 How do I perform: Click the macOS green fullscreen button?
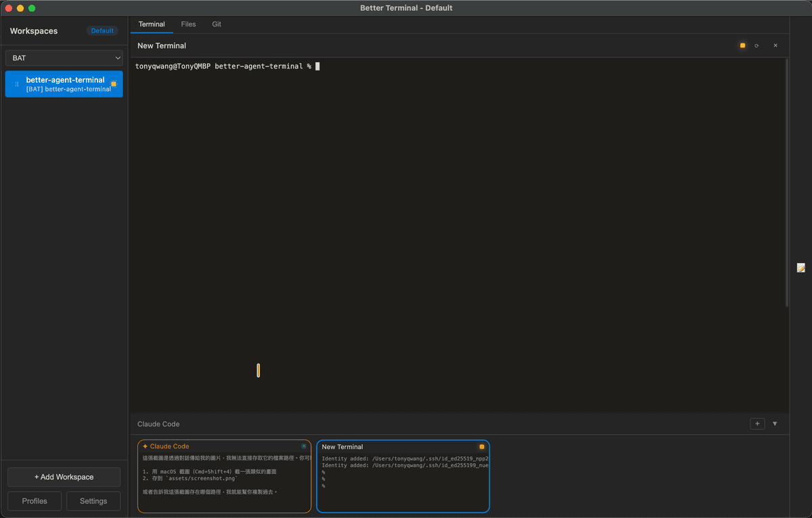pyautogui.click(x=32, y=8)
